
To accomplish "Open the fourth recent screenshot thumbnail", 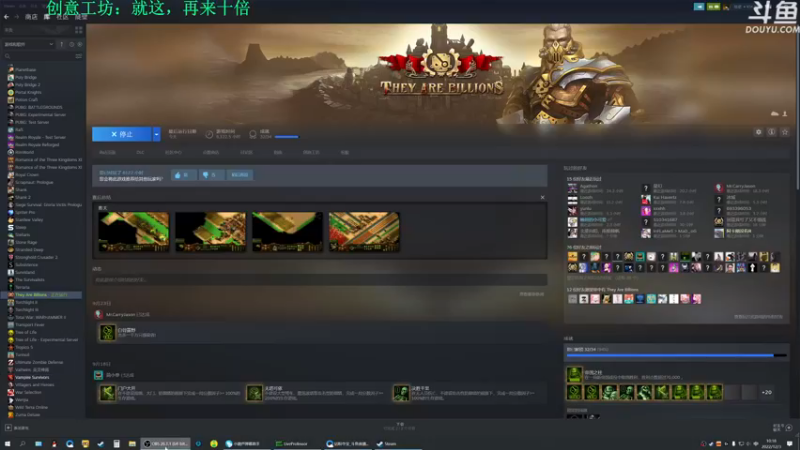I will (x=364, y=232).
